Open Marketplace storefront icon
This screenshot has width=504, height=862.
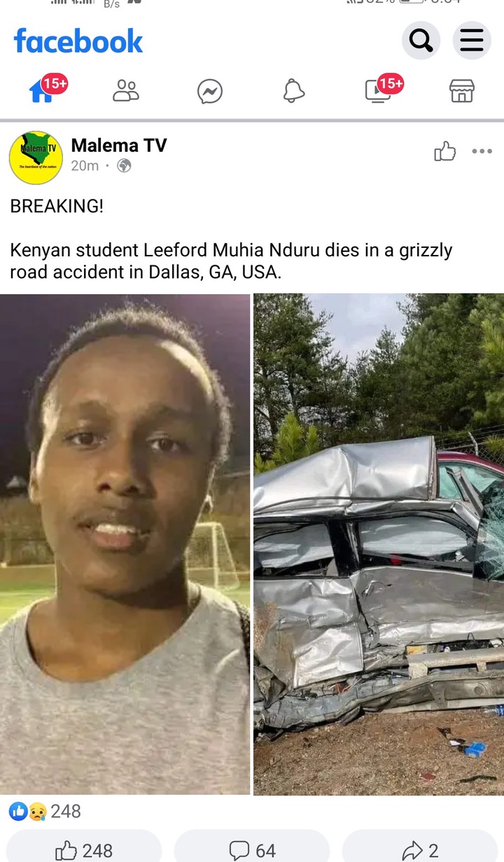click(462, 91)
